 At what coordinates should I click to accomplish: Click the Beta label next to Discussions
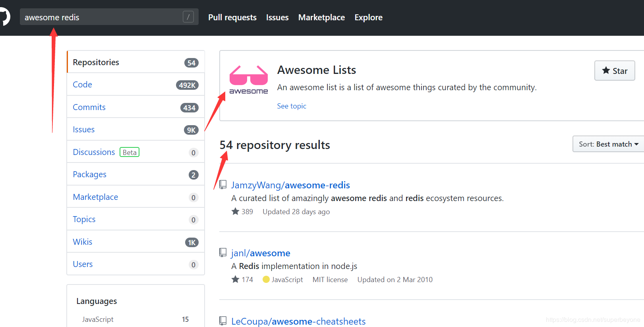tap(130, 152)
